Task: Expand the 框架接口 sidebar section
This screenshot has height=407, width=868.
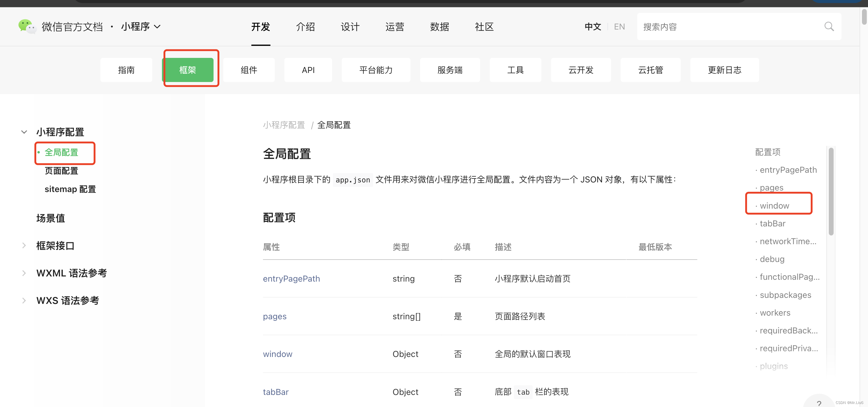Action: [24, 246]
